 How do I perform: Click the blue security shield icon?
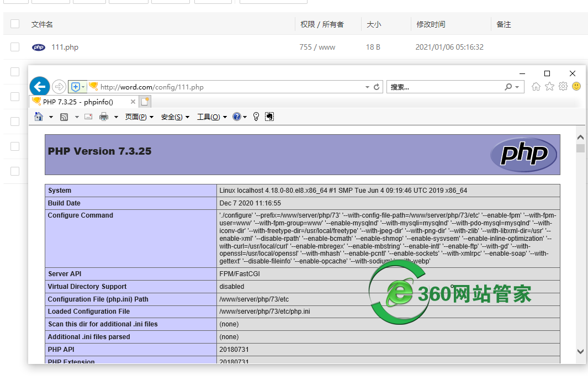click(76, 87)
